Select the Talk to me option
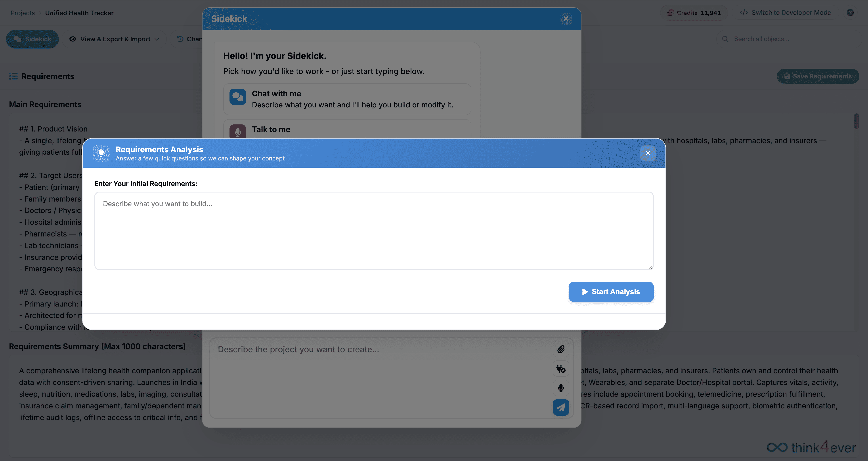868x461 pixels. [x=347, y=129]
